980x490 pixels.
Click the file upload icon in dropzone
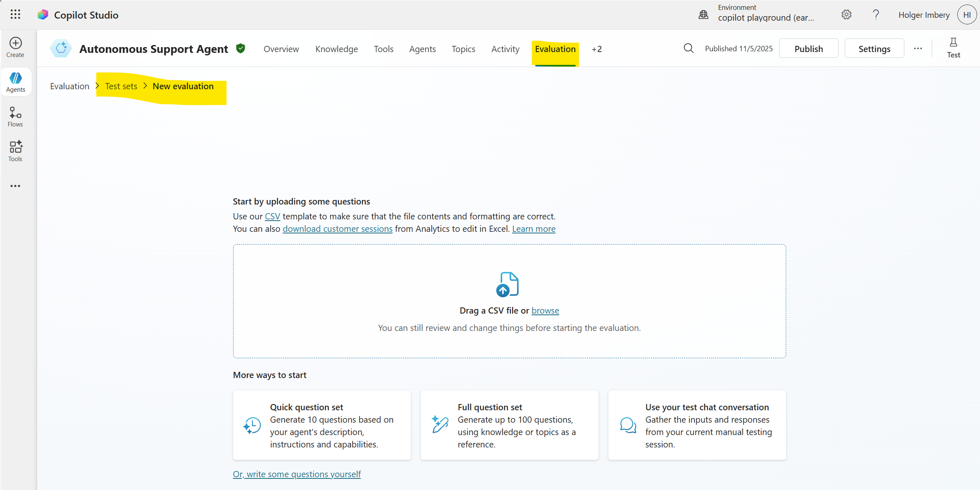507,284
